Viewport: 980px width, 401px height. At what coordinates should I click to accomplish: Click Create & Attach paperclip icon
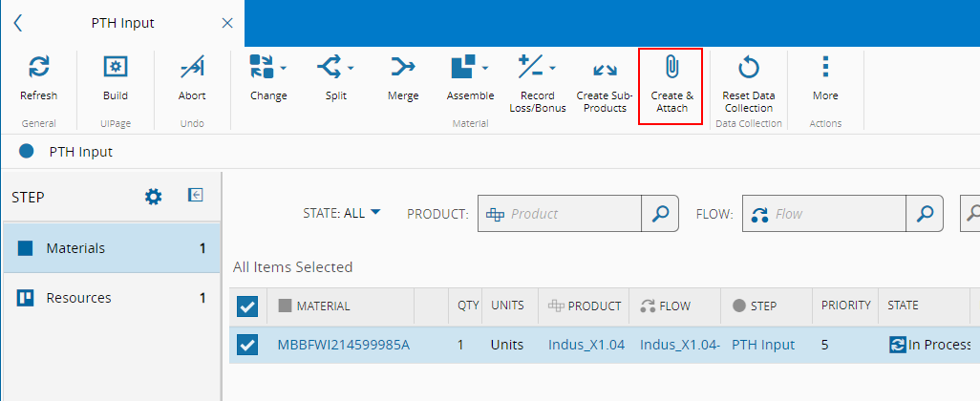[x=671, y=68]
